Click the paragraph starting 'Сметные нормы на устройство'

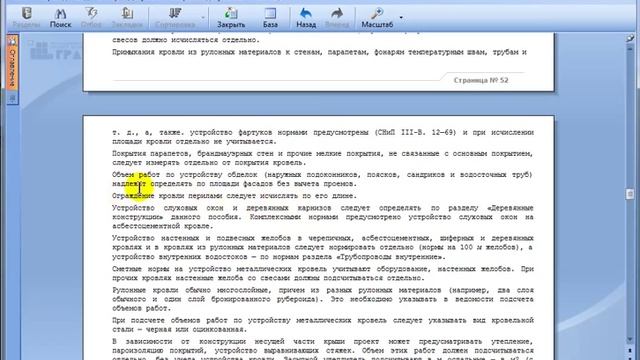(323, 273)
